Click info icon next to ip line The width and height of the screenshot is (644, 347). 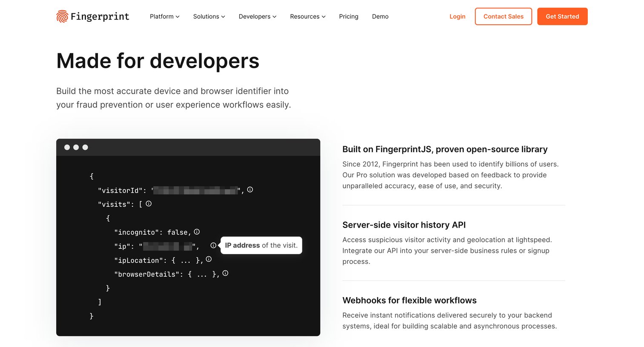click(x=213, y=246)
